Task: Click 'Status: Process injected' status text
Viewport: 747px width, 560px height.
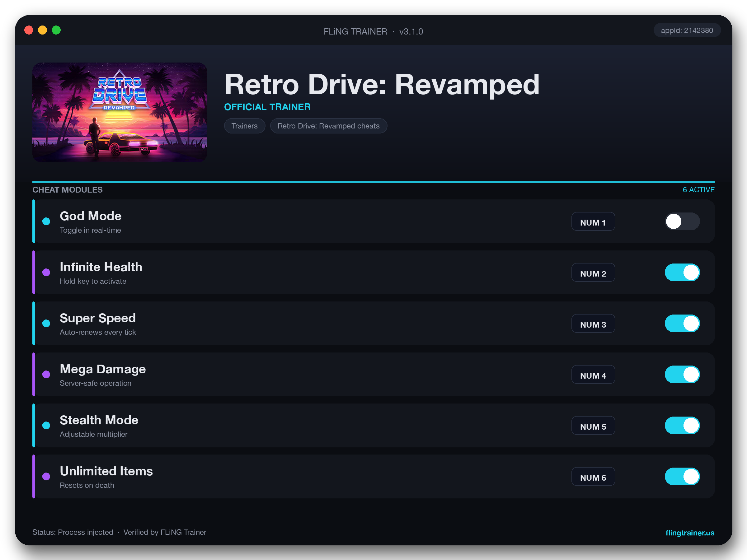Action: [x=73, y=532]
